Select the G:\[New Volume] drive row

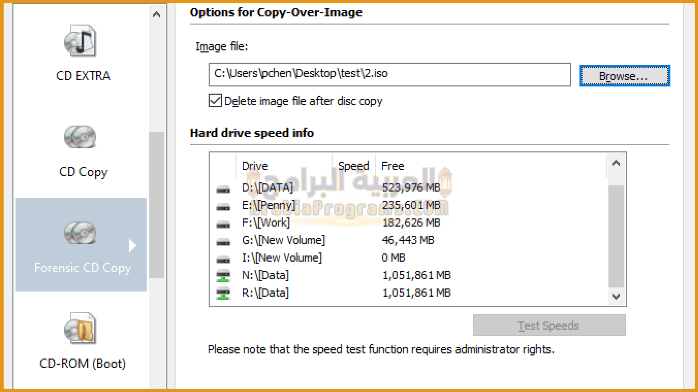click(410, 240)
